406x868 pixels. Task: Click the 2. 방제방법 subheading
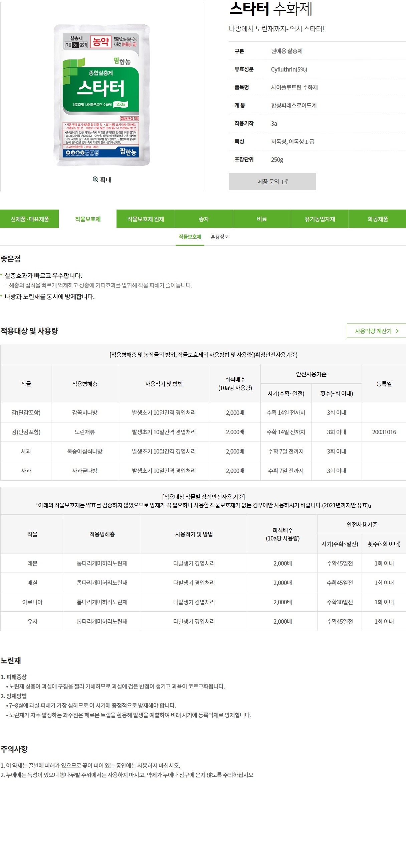tap(13, 696)
